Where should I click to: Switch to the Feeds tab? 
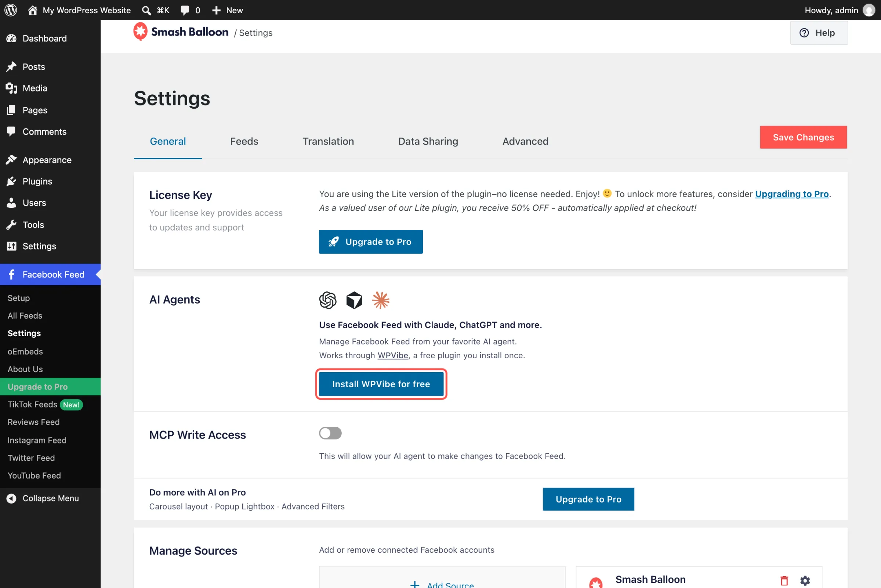(x=244, y=141)
